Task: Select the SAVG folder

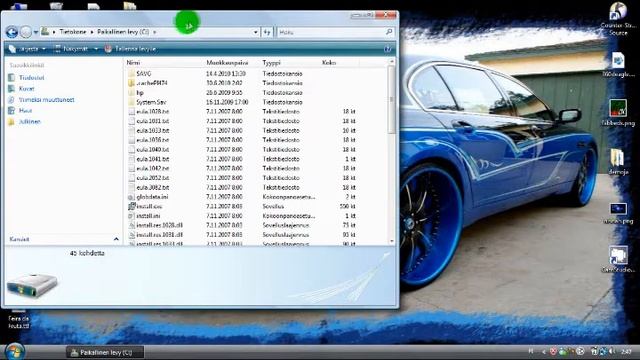Action: pos(144,73)
